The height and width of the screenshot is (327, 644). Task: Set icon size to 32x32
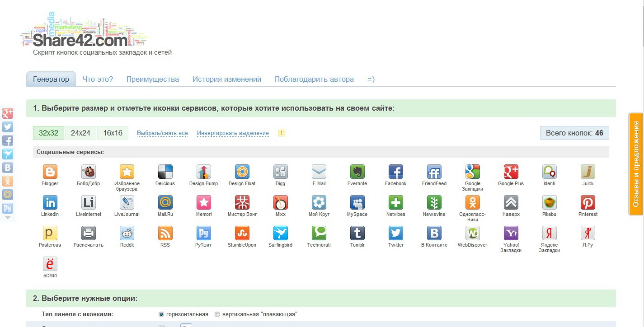pyautogui.click(x=48, y=133)
